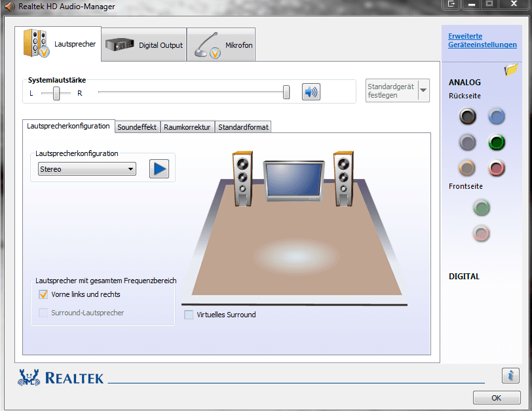This screenshot has height=411, width=532.
Task: Enable Virtuelles Surround checkbox
Action: [189, 315]
